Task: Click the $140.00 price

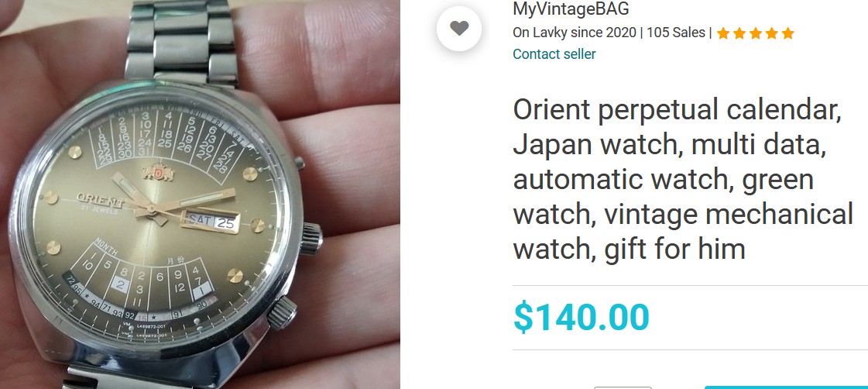Action: coord(582,318)
